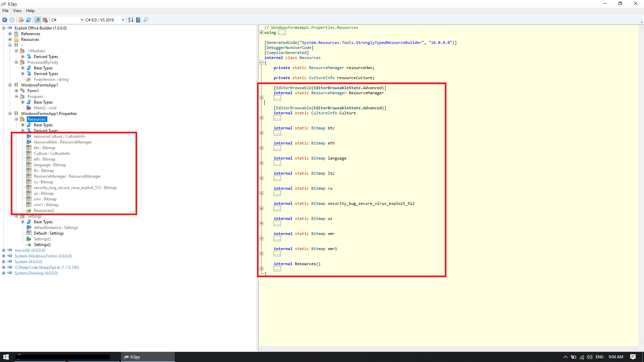This screenshot has height=362, width=644.
Task: Expand the mscorlib assembly node
Action: coord(4,250)
